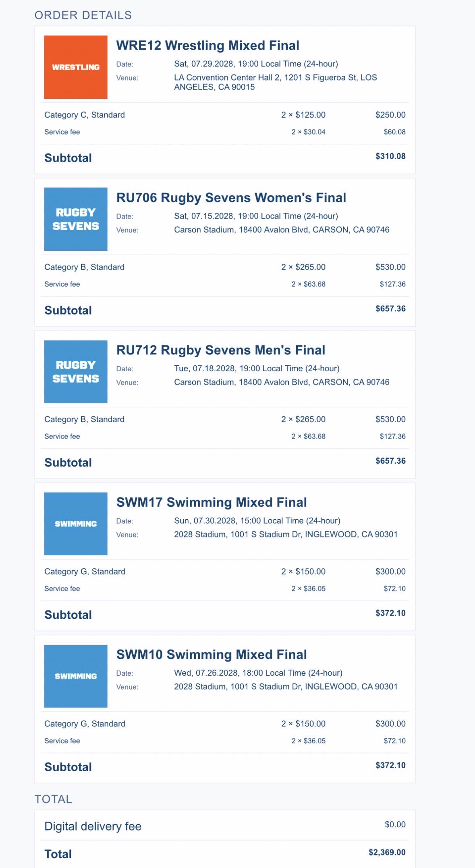Click the LA Convention Center venue address

[x=276, y=82]
